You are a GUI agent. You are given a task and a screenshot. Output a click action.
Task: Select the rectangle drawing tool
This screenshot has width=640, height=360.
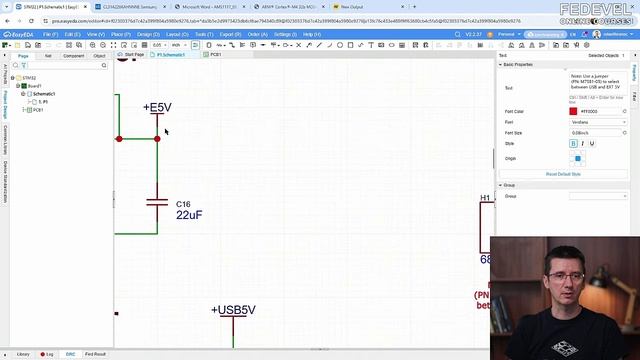click(x=350, y=45)
